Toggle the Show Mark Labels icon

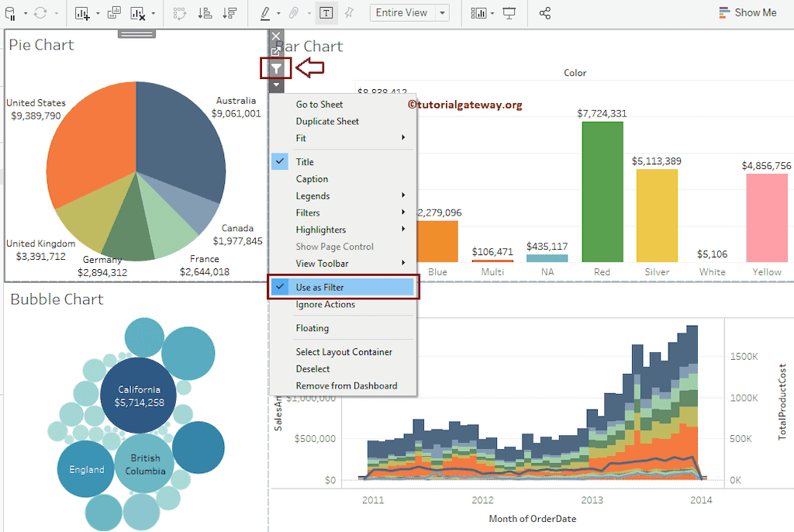point(326,13)
